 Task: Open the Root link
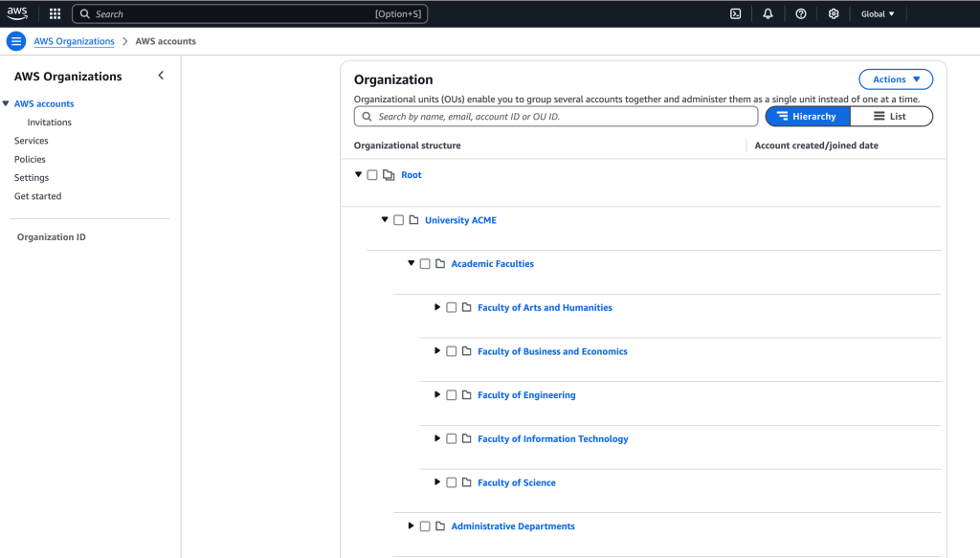412,175
